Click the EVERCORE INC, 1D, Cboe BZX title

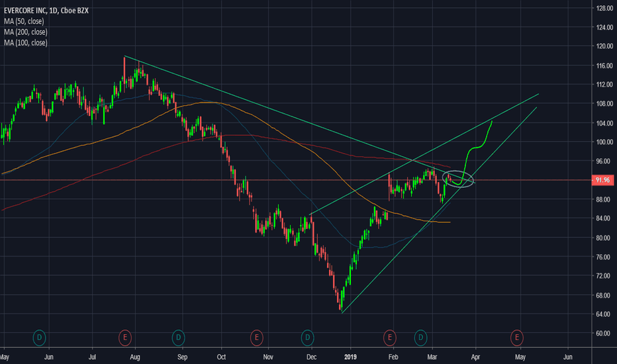[x=46, y=11]
